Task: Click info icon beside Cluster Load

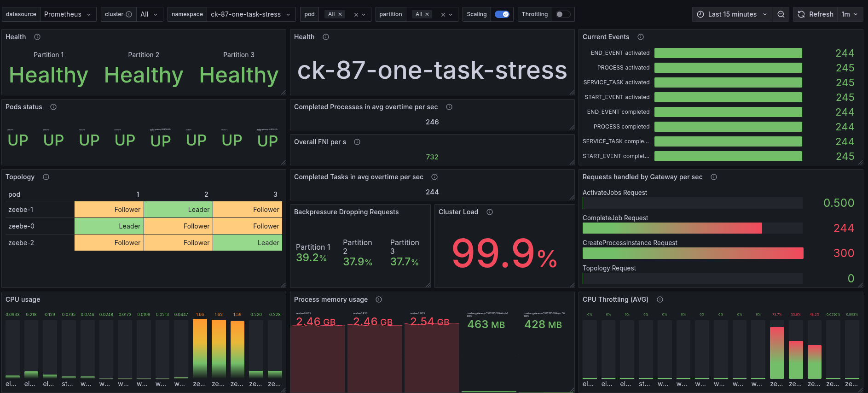Action: pos(490,212)
